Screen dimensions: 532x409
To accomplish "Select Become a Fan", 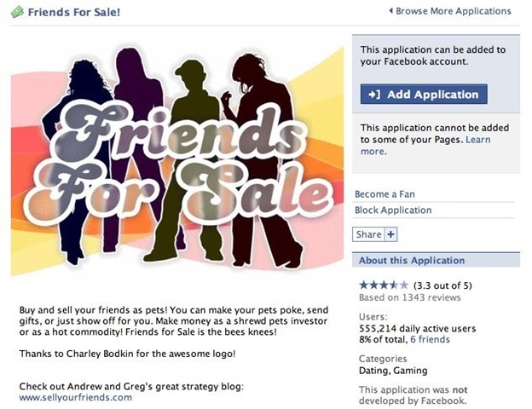I will tap(385, 194).
